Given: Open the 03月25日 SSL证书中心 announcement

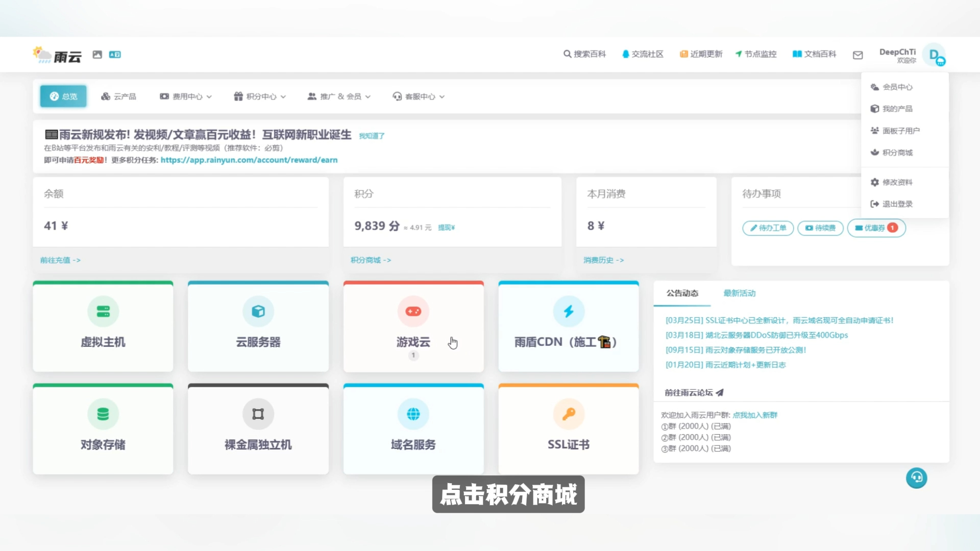Looking at the screenshot, I should pyautogui.click(x=779, y=320).
